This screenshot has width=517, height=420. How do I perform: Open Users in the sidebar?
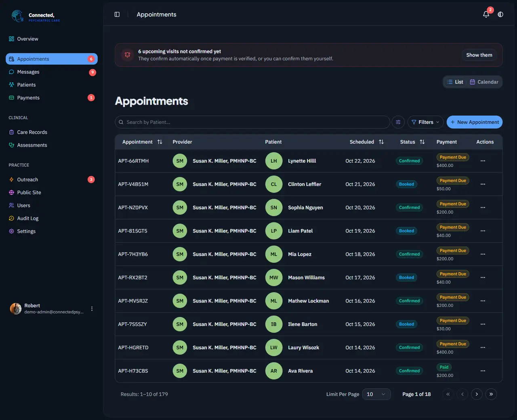(x=52, y=206)
